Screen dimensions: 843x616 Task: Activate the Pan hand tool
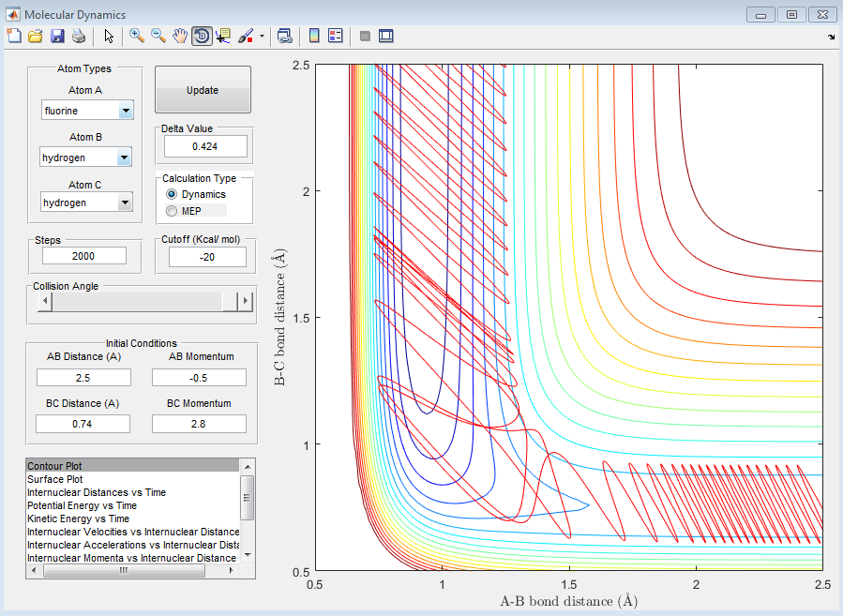pos(180,36)
